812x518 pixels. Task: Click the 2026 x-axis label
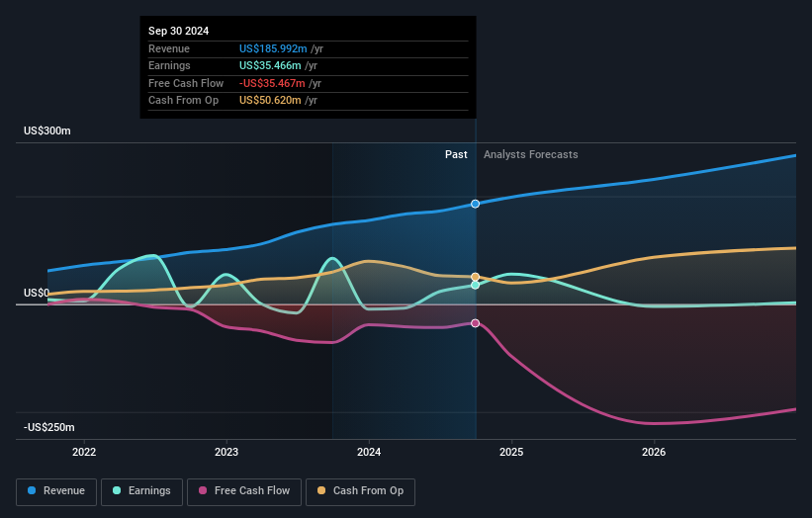click(x=654, y=452)
